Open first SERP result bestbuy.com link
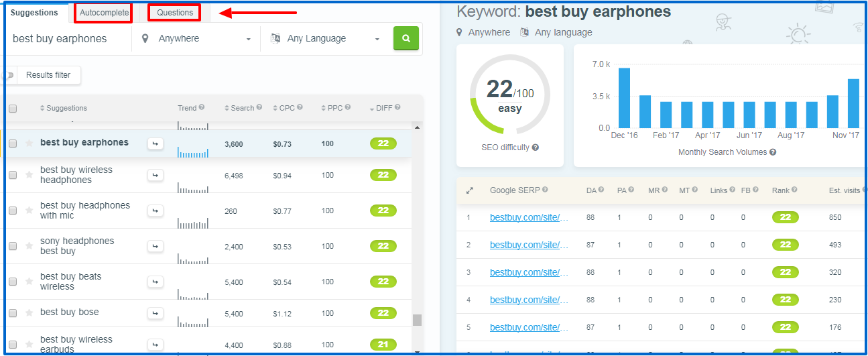This screenshot has height=356, width=868. (x=529, y=217)
